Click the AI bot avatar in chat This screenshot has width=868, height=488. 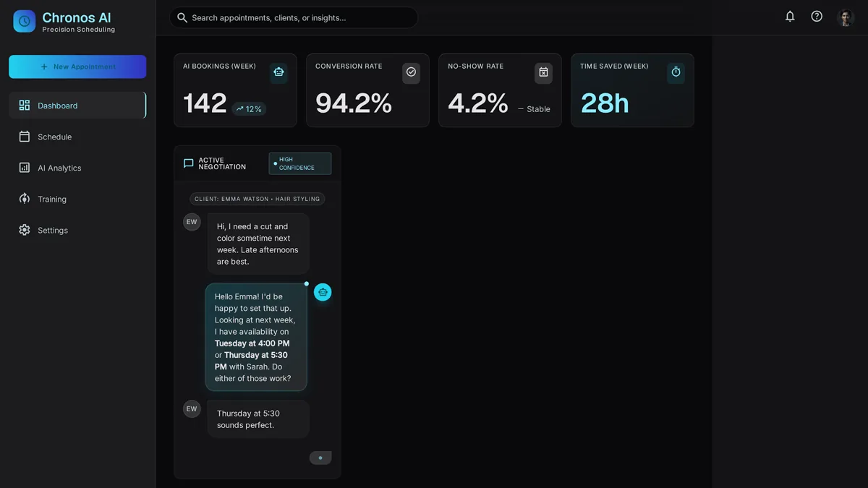tap(323, 292)
